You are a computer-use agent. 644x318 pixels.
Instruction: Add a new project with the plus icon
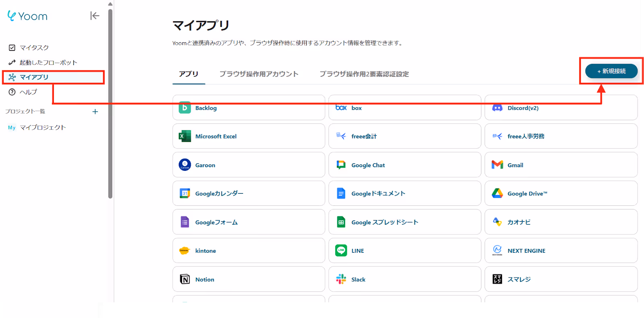pyautogui.click(x=95, y=111)
